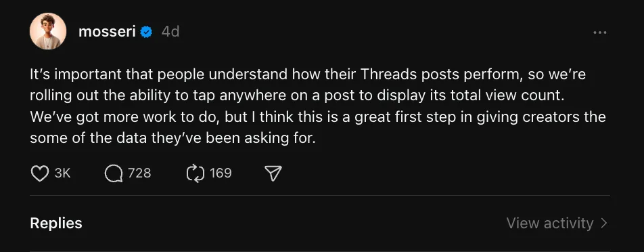Share the post with the paper plane icon
Image resolution: width=644 pixels, height=252 pixels.
click(273, 173)
